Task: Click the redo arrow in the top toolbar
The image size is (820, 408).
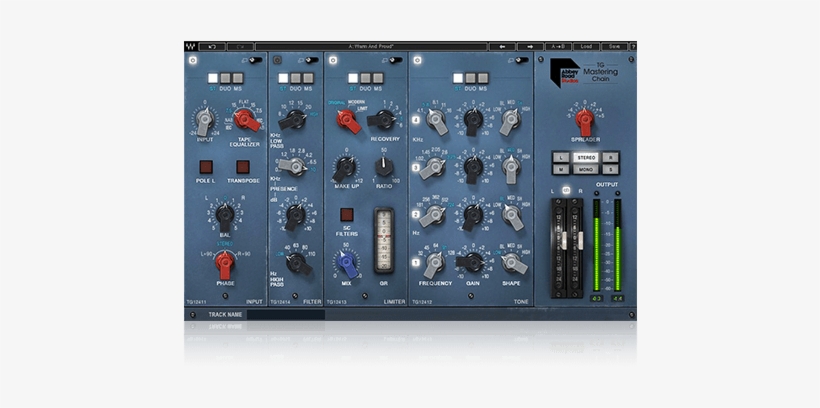Action: point(240,47)
